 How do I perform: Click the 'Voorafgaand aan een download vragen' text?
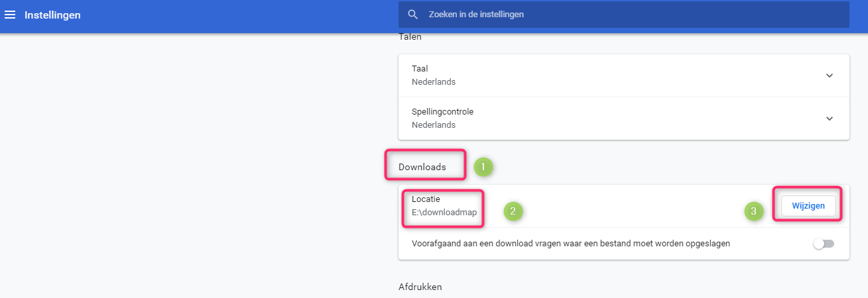(x=570, y=243)
